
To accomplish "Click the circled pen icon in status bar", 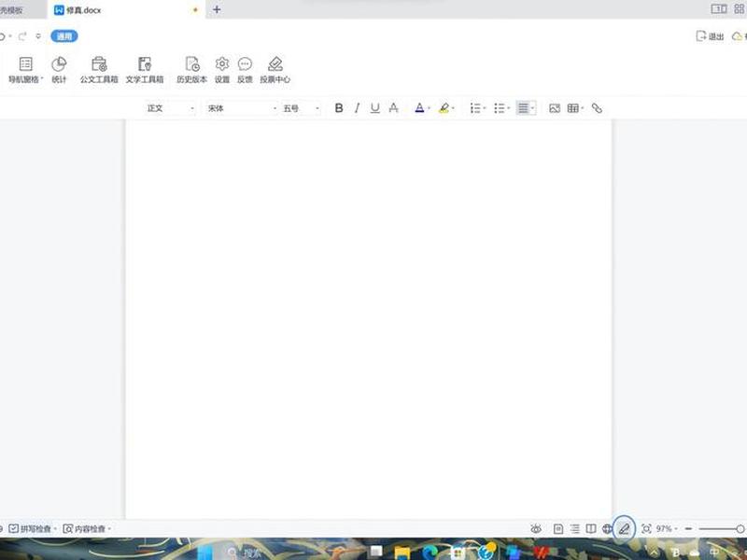I will point(624,528).
